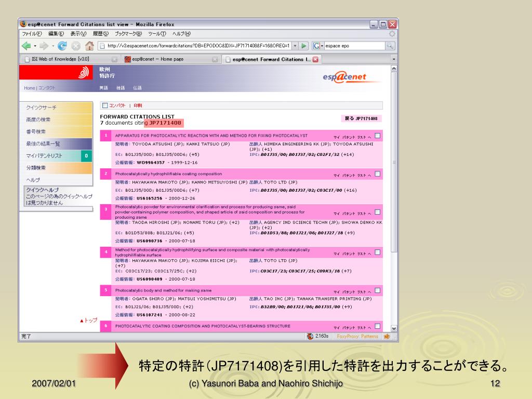Open the Google search engine dropdown
The height and width of the screenshot is (399, 532).
pos(322,46)
